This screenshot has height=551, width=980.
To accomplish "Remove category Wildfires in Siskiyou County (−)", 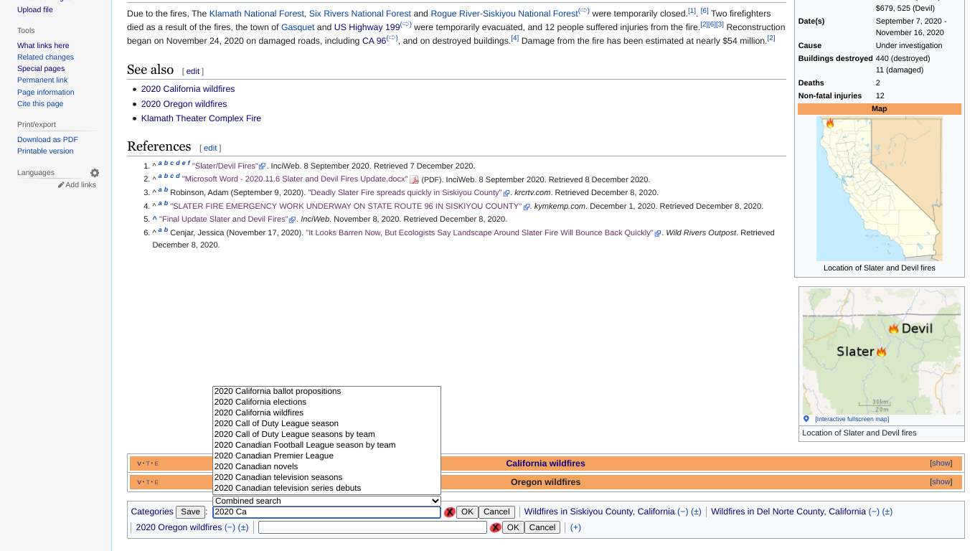I will 682,512.
